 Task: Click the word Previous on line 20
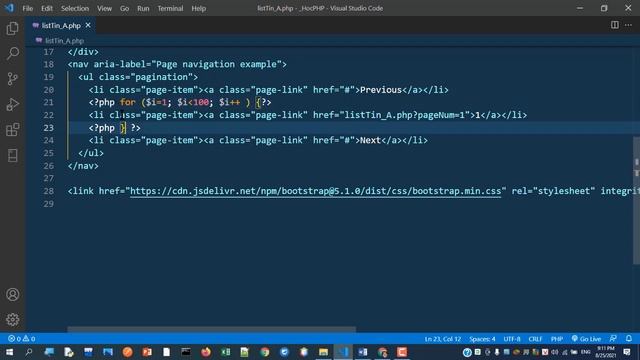(x=381, y=90)
